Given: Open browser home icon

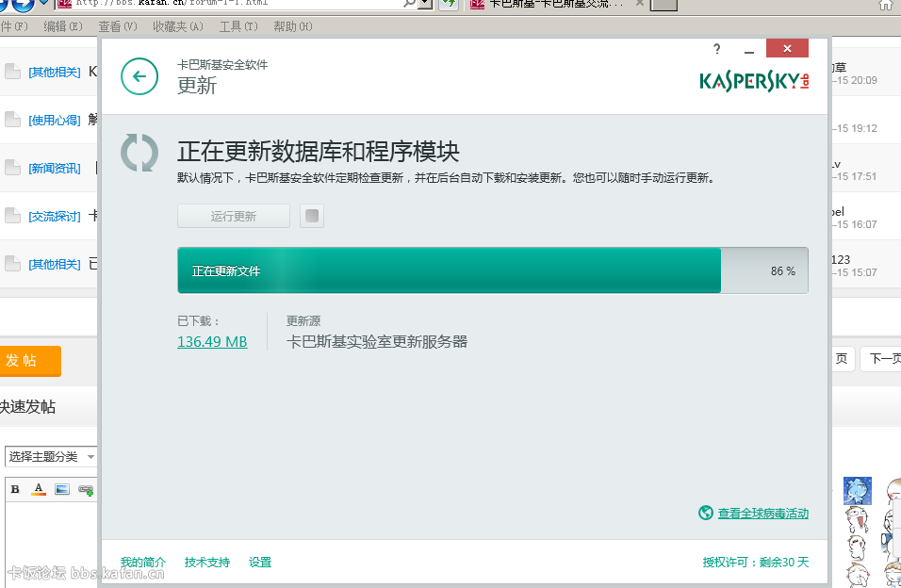Looking at the screenshot, I should 886,5.
